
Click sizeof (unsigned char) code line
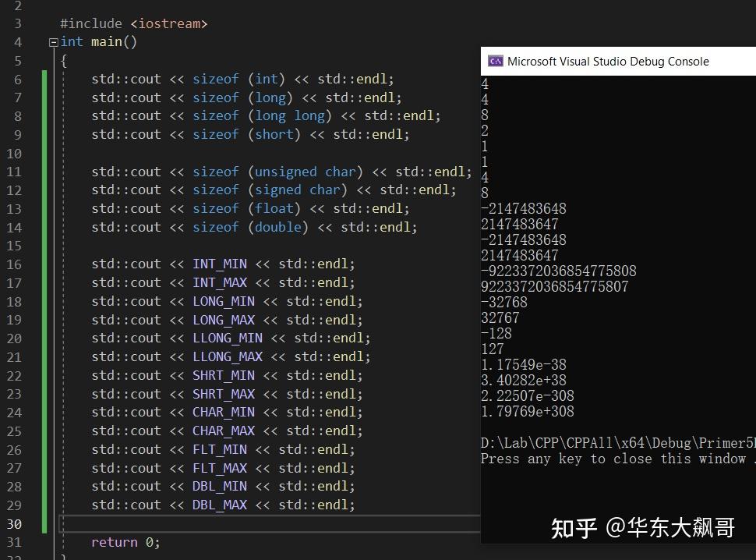tap(281, 172)
